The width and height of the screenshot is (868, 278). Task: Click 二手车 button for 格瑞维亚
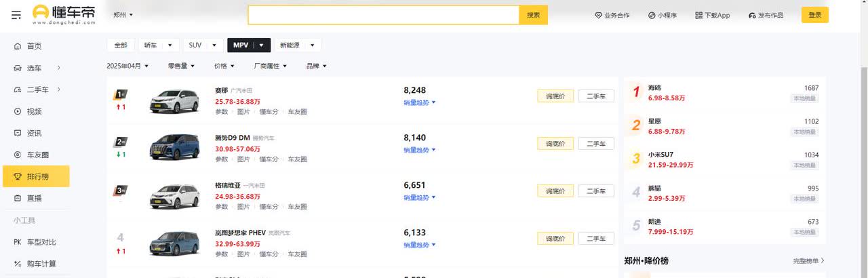tap(596, 191)
